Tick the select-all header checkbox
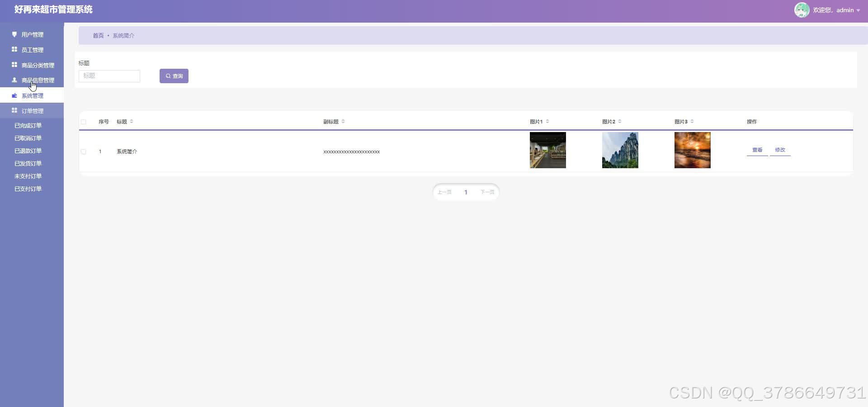 (x=83, y=122)
